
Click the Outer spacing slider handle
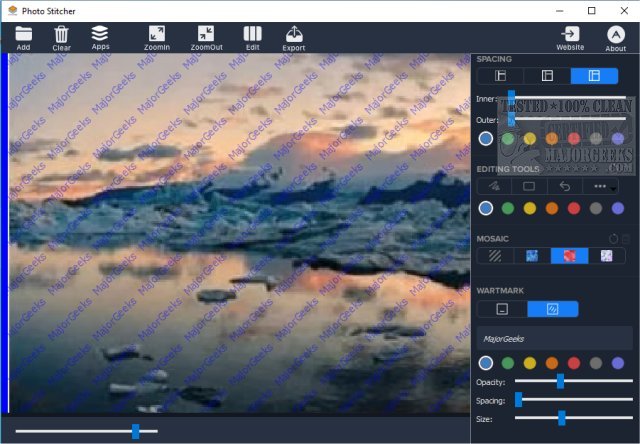tap(511, 119)
